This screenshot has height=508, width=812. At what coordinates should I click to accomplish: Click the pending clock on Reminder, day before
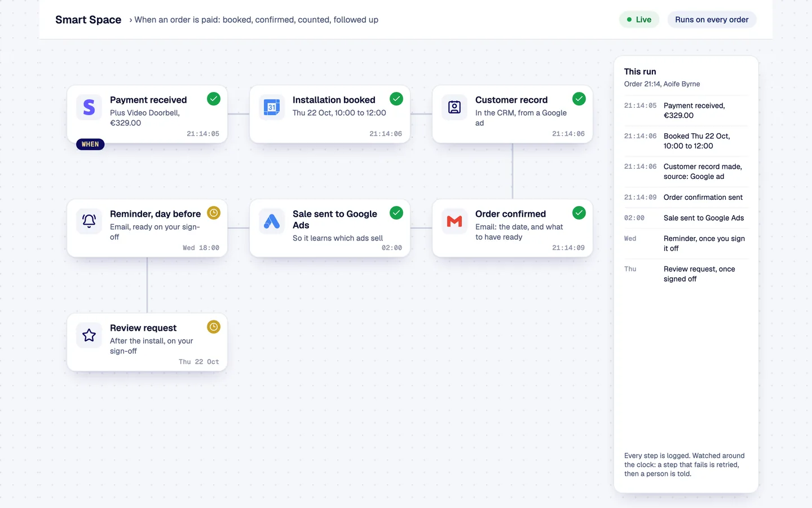214,213
